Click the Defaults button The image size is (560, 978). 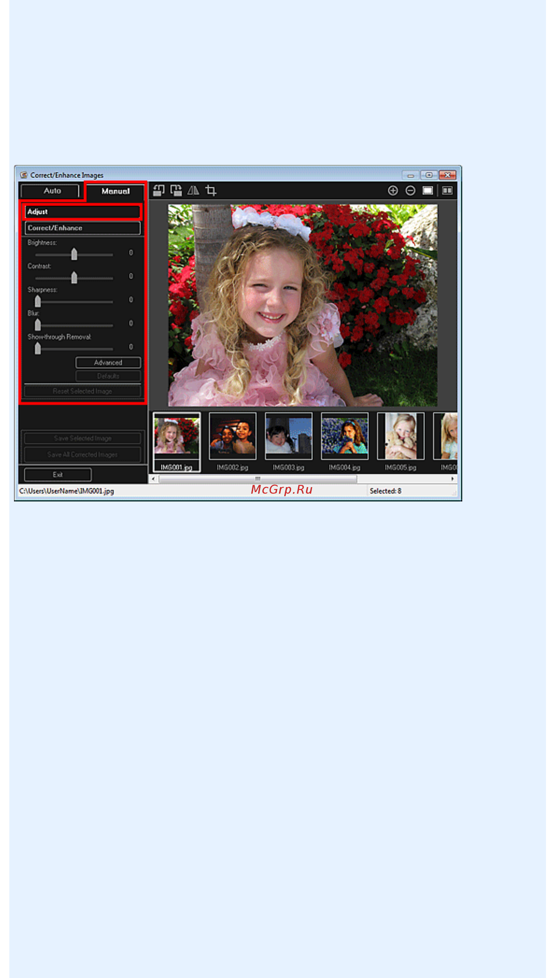pos(108,376)
